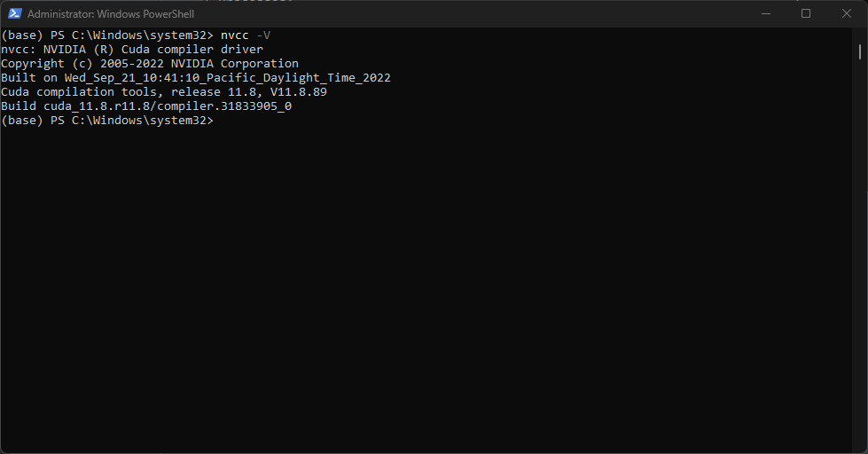The height and width of the screenshot is (454, 868).
Task: Open the PowerShell icon system menu
Action: click(15, 14)
